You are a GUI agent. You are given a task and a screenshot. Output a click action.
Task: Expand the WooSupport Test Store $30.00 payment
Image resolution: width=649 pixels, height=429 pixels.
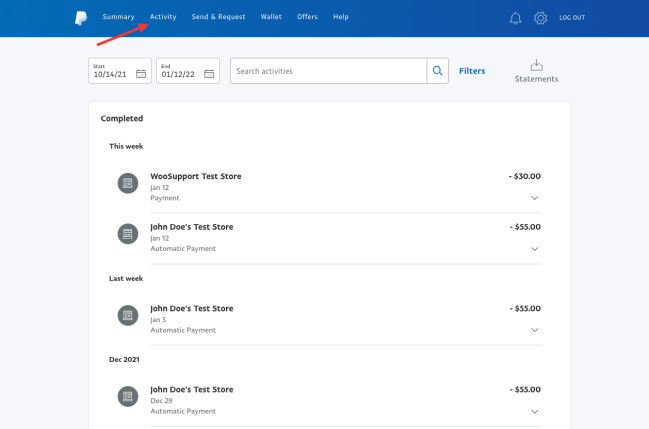pyautogui.click(x=534, y=198)
